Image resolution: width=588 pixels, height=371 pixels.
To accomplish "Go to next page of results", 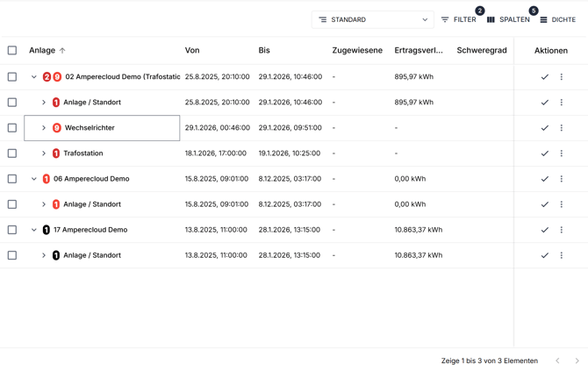I will [x=577, y=360].
